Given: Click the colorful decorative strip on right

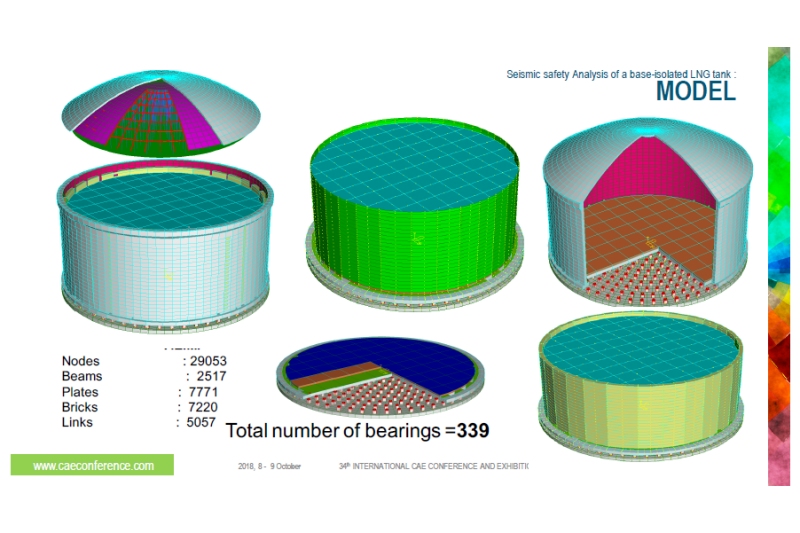Looking at the screenshot, I should (778, 265).
